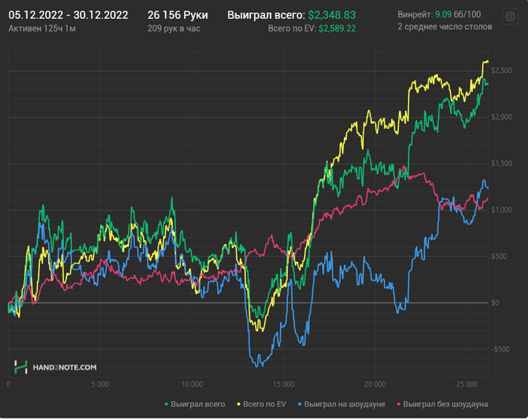Click the $0 y-axis label

coord(495,302)
